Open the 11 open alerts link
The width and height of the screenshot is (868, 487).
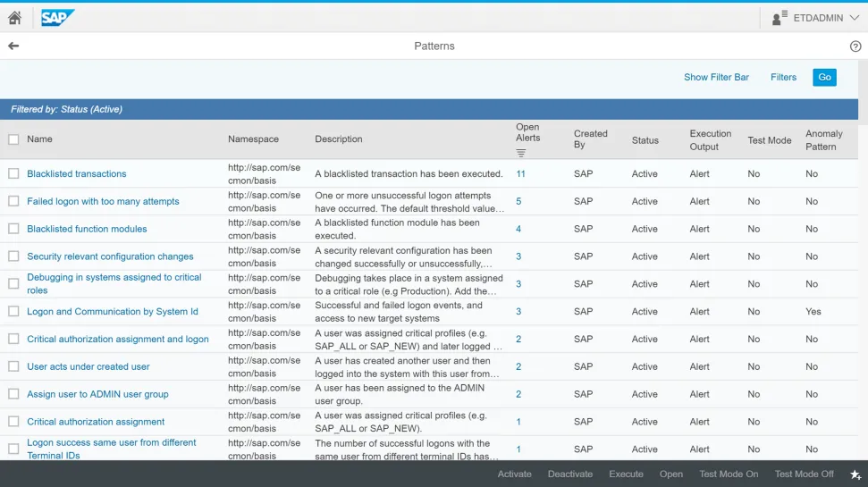pyautogui.click(x=520, y=174)
